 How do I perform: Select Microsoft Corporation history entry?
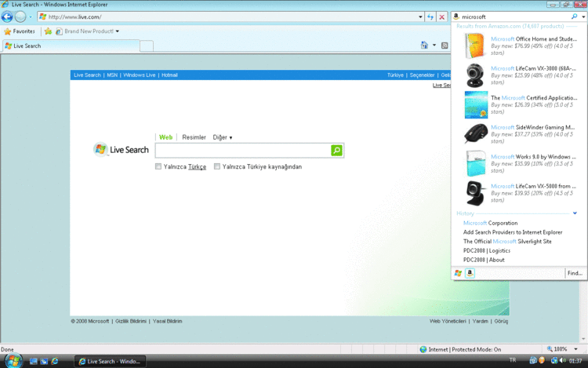pyautogui.click(x=491, y=223)
